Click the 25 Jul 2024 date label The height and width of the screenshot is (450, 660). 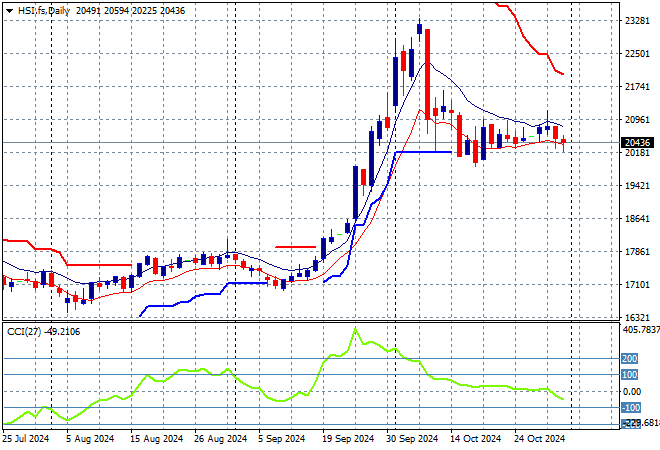[26, 438]
